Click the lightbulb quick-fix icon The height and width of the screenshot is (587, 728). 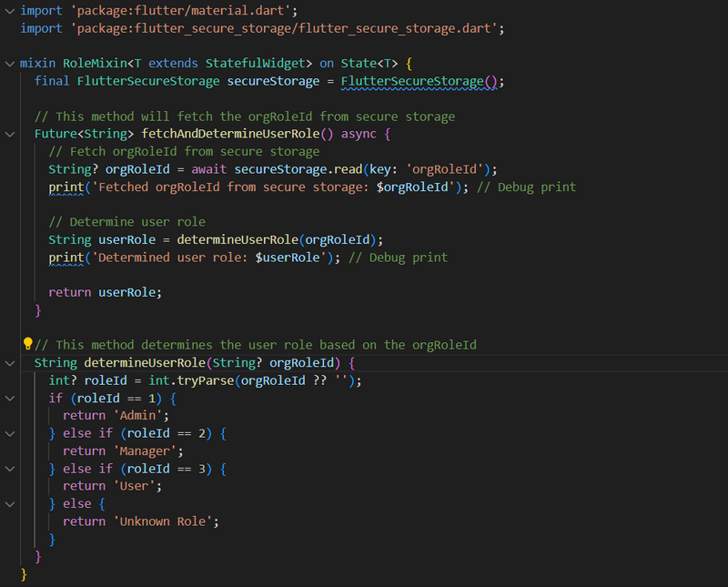tap(27, 345)
